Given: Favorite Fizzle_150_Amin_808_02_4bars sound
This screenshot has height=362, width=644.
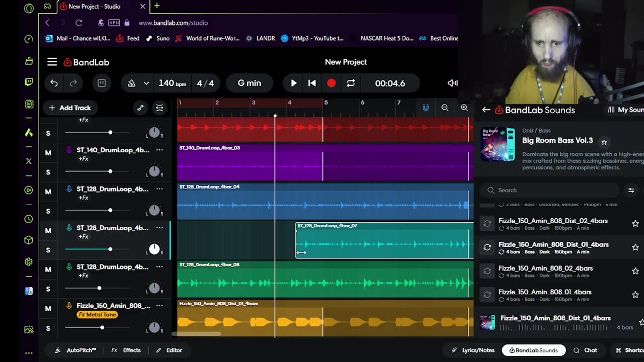Looking at the screenshot, I should pos(635,271).
